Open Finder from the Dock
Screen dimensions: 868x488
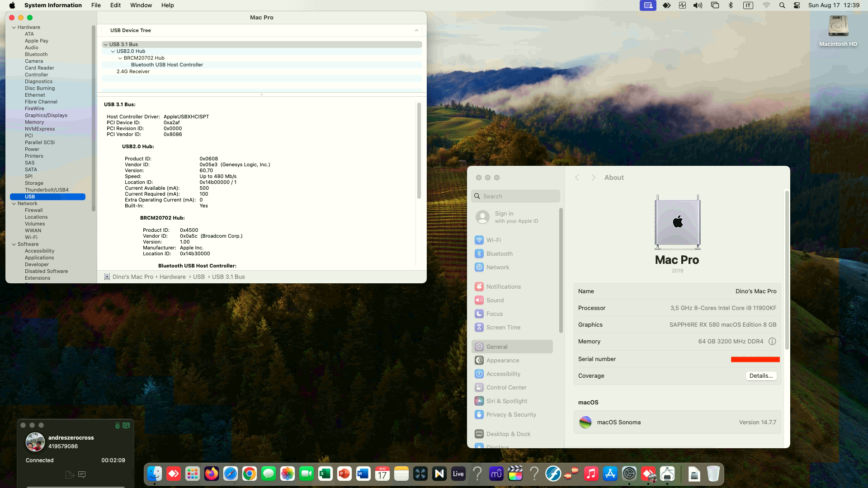click(x=155, y=474)
